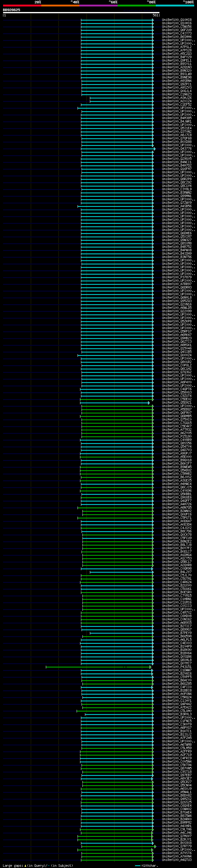Select the UniRef100_Q6ZTI3 label
The height and width of the screenshot is (868, 197).
coord(177,342)
